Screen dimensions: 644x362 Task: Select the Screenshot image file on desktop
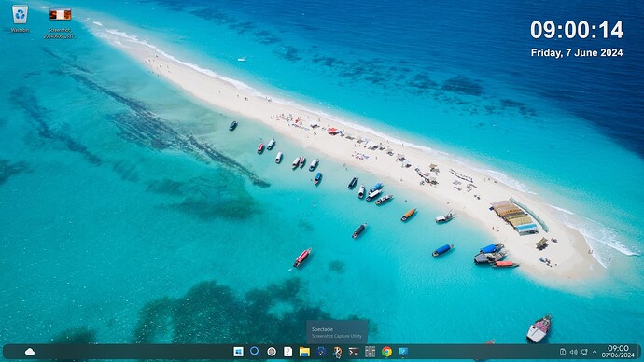60,23
